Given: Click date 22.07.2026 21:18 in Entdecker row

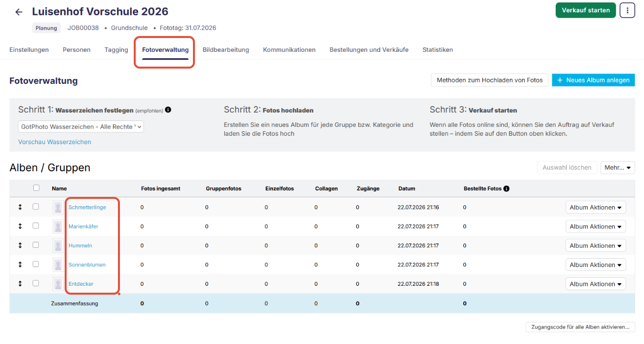Looking at the screenshot, I should click(x=418, y=284).
